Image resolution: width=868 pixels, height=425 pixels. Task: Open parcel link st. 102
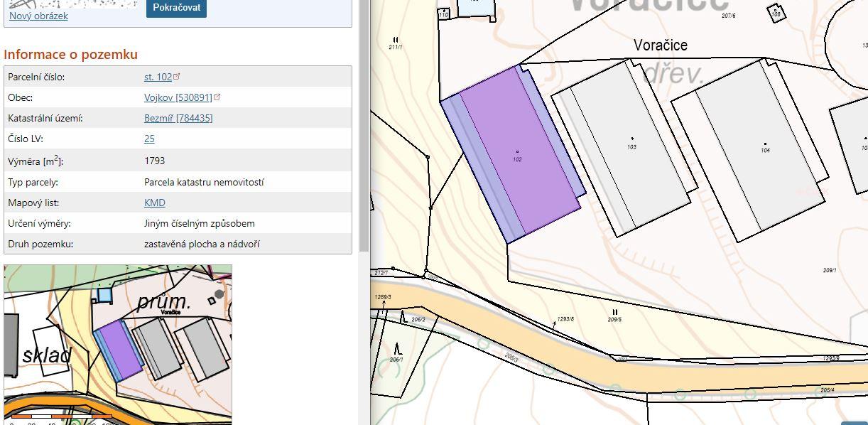coord(158,77)
